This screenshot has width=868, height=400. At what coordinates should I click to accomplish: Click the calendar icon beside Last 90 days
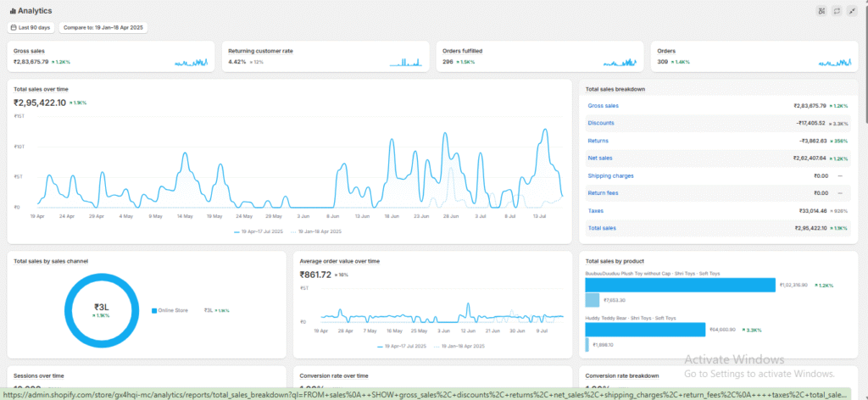click(x=14, y=27)
